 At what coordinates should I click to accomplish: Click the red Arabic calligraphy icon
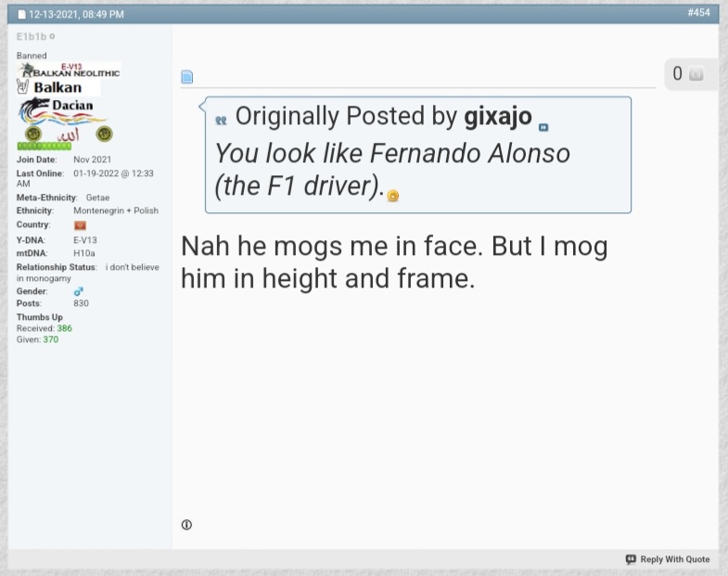69,135
